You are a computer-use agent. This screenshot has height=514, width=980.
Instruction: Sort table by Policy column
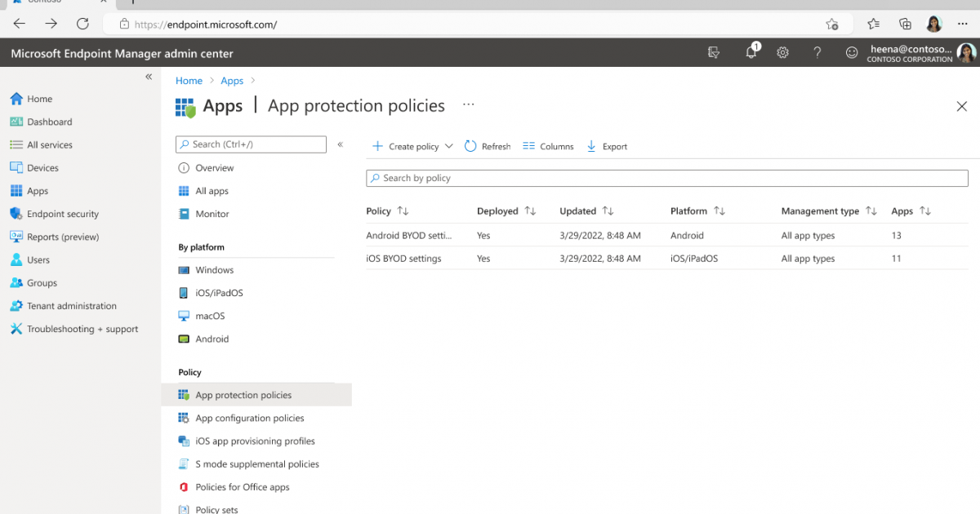[402, 211]
